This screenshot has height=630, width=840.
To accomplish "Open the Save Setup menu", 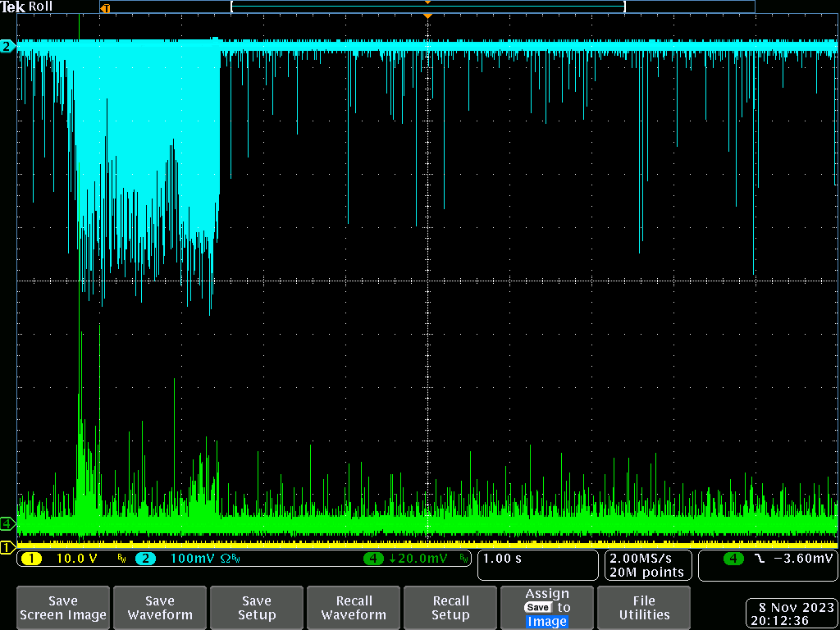I will pyautogui.click(x=256, y=608).
